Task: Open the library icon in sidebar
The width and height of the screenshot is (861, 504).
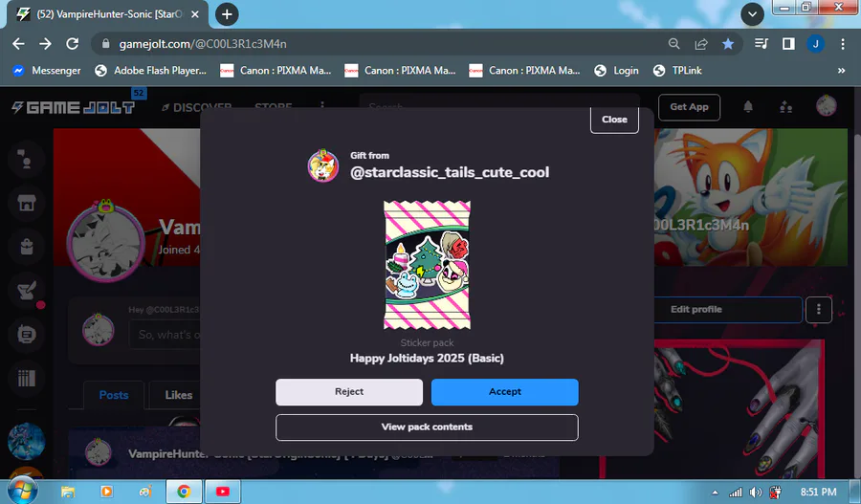Action: pyautogui.click(x=26, y=379)
